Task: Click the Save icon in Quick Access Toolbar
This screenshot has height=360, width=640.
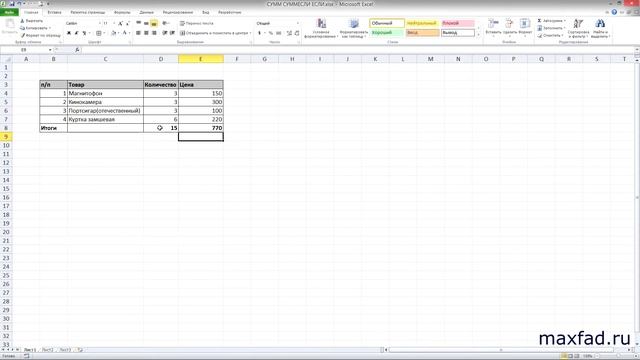Action: pos(11,4)
